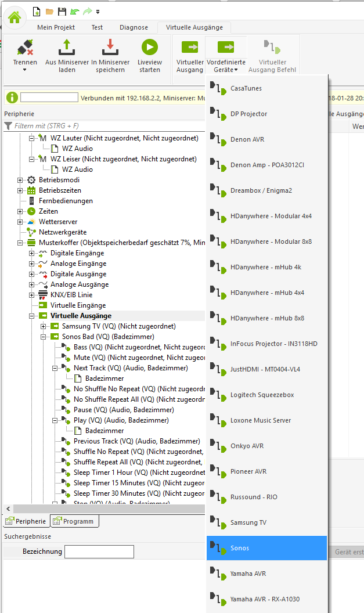Switch to the Programm bottom tab
364x613 pixels.
pos(74,521)
